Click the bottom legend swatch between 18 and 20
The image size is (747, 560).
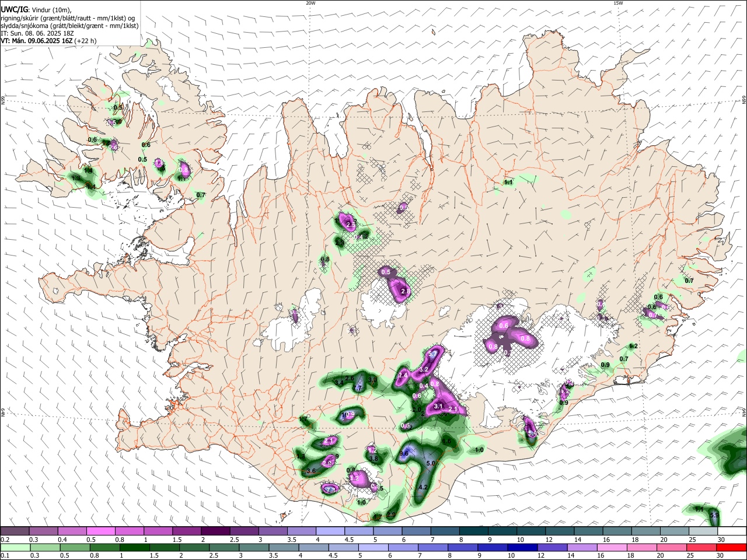[x=641, y=548]
